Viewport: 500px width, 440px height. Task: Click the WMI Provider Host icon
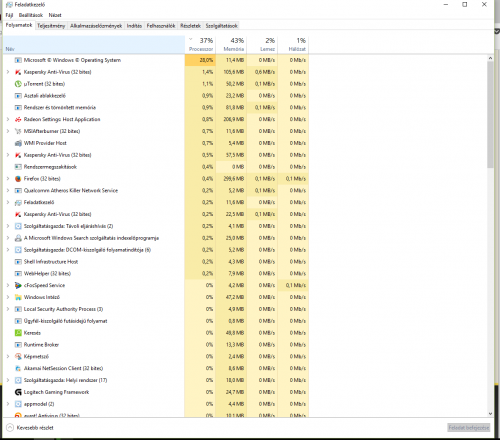[18, 143]
